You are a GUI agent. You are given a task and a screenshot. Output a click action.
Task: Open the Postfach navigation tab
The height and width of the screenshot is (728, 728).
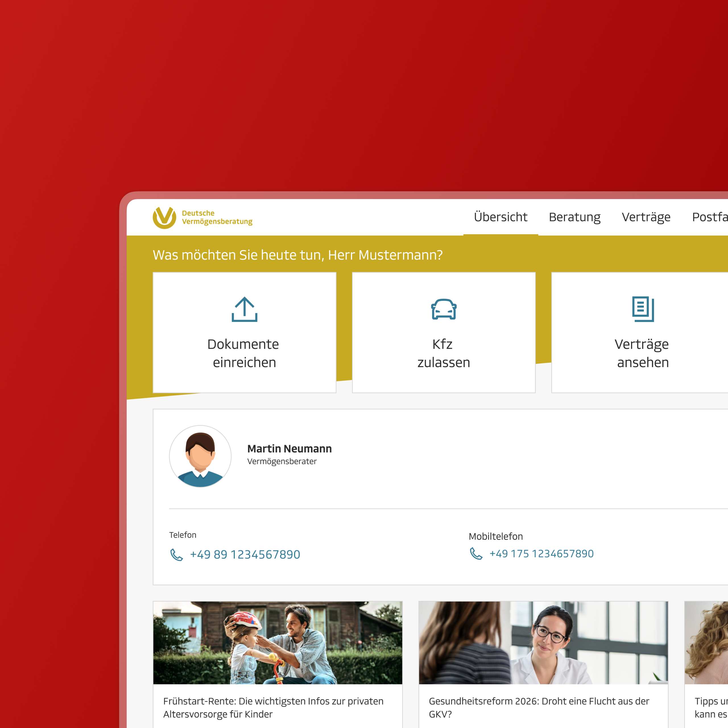[x=710, y=217]
